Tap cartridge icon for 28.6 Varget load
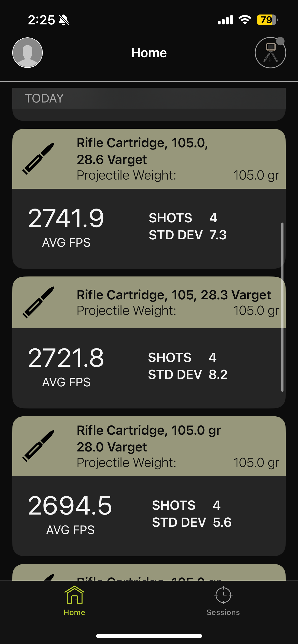The image size is (298, 644). tap(38, 158)
